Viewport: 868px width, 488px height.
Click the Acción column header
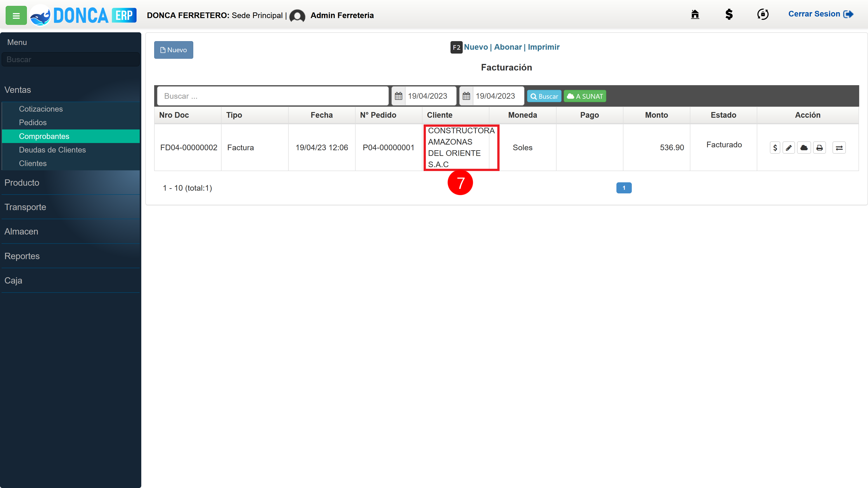pyautogui.click(x=807, y=115)
